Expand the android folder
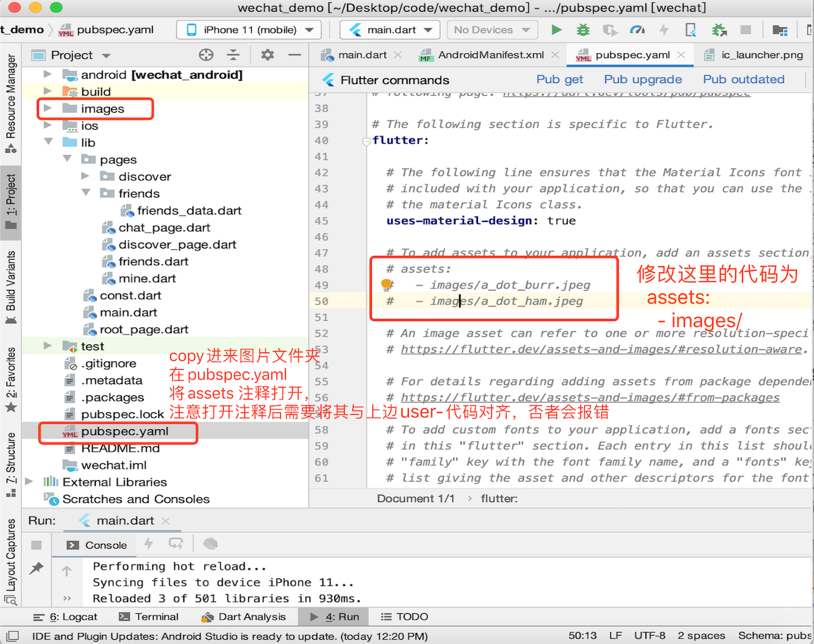The height and width of the screenshot is (644, 814). [x=48, y=75]
